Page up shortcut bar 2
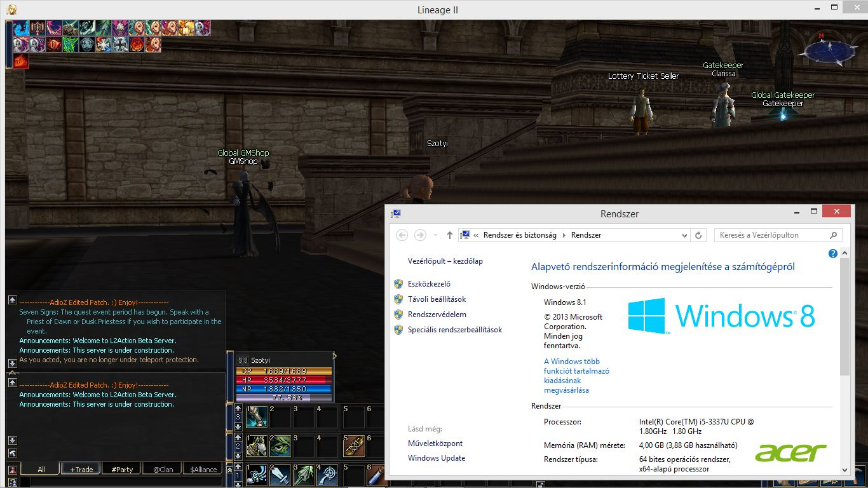The image size is (868, 488). point(238,437)
